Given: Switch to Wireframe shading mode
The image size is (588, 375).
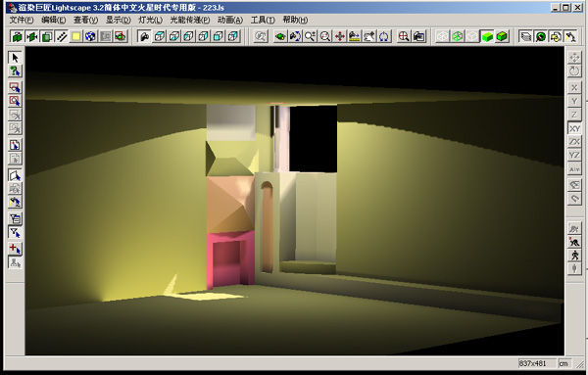Looking at the screenshot, I should point(443,36).
